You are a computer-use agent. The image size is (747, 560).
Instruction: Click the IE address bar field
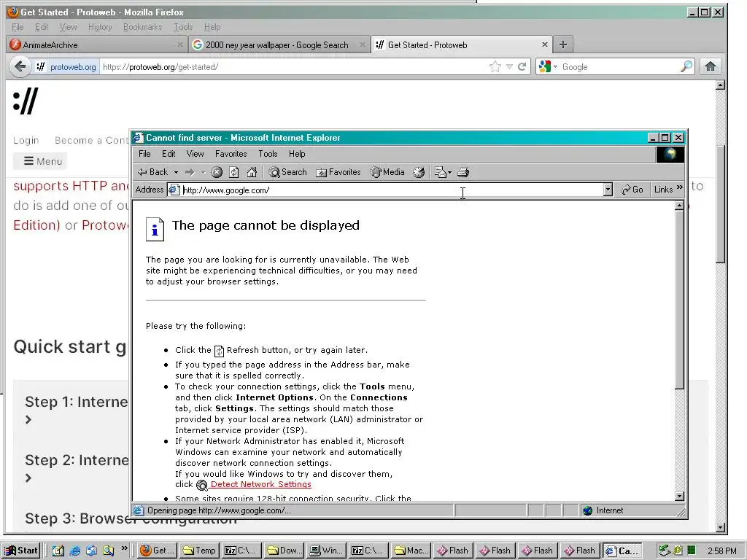click(390, 190)
